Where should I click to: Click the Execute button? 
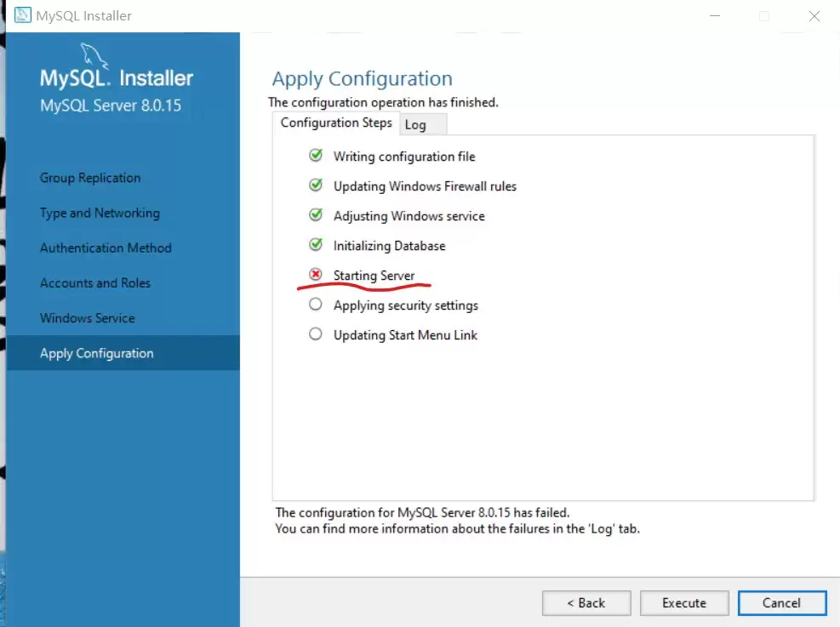click(684, 602)
